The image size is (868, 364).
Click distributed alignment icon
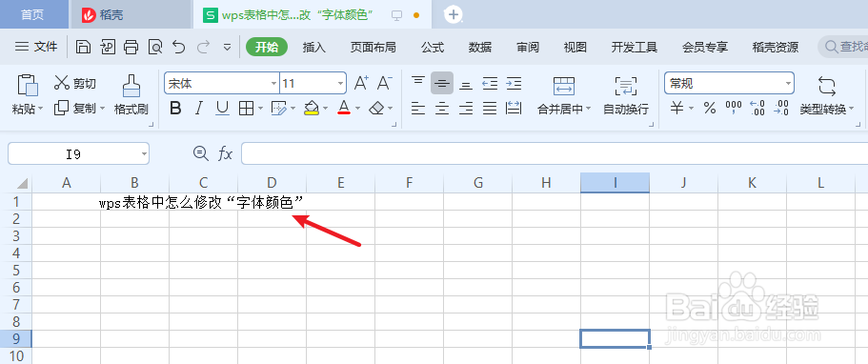[x=515, y=108]
